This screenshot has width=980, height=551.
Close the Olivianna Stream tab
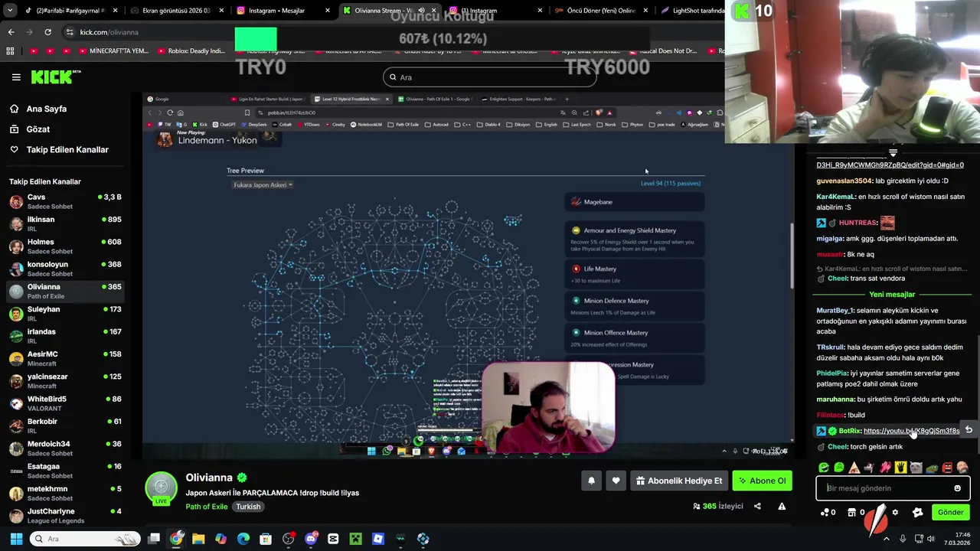(433, 11)
